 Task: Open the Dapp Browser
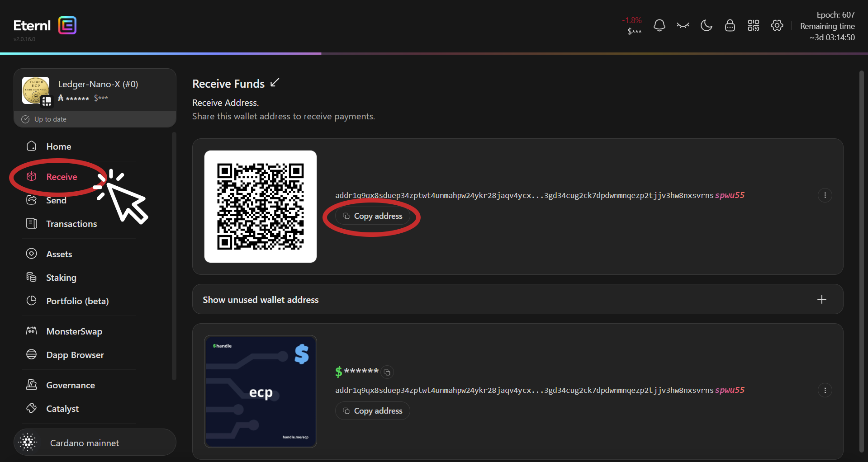(x=75, y=355)
